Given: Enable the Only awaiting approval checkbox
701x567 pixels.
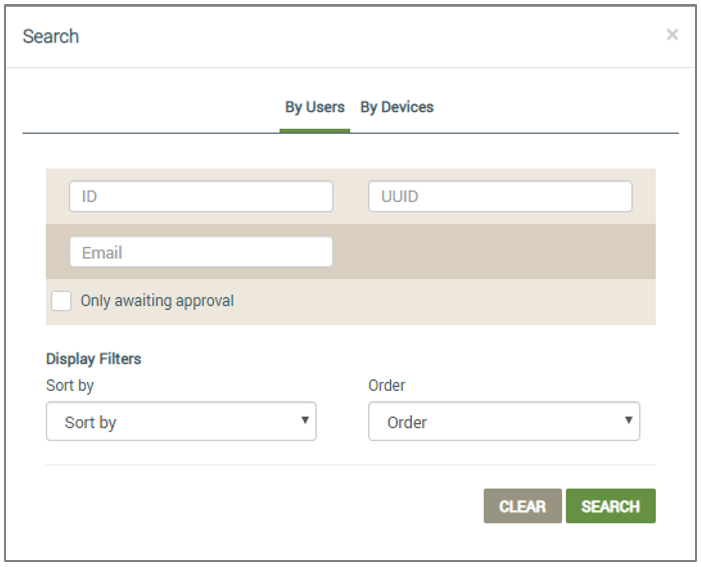Looking at the screenshot, I should [x=61, y=301].
